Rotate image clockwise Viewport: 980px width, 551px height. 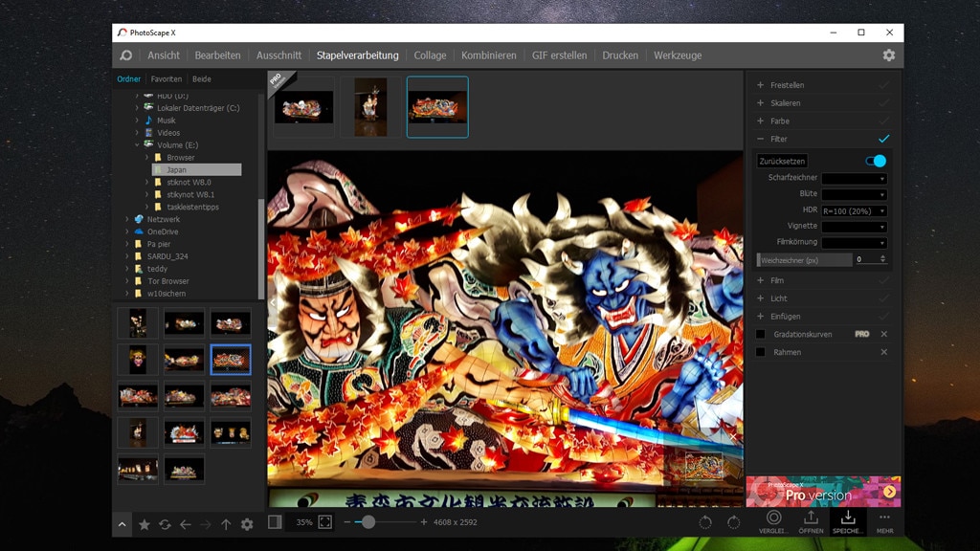tap(733, 522)
